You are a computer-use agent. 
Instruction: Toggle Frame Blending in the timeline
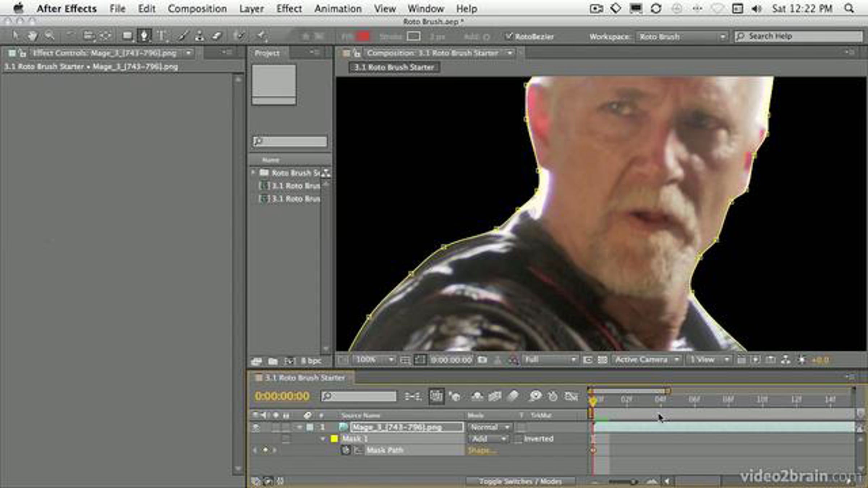click(494, 397)
